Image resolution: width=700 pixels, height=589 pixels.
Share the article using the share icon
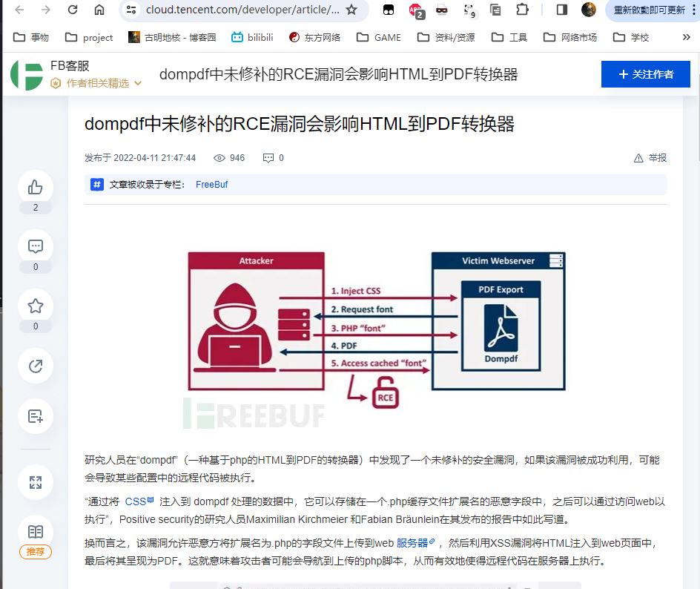[x=35, y=366]
